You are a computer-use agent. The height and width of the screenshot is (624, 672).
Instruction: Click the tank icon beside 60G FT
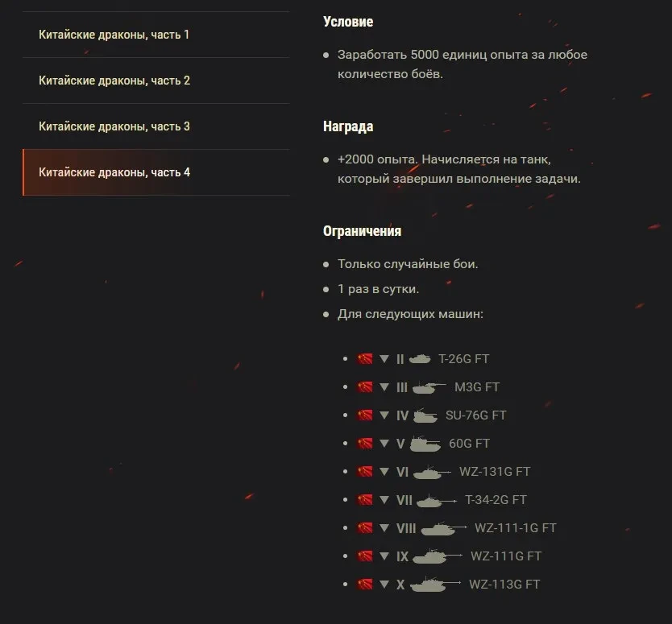click(425, 444)
